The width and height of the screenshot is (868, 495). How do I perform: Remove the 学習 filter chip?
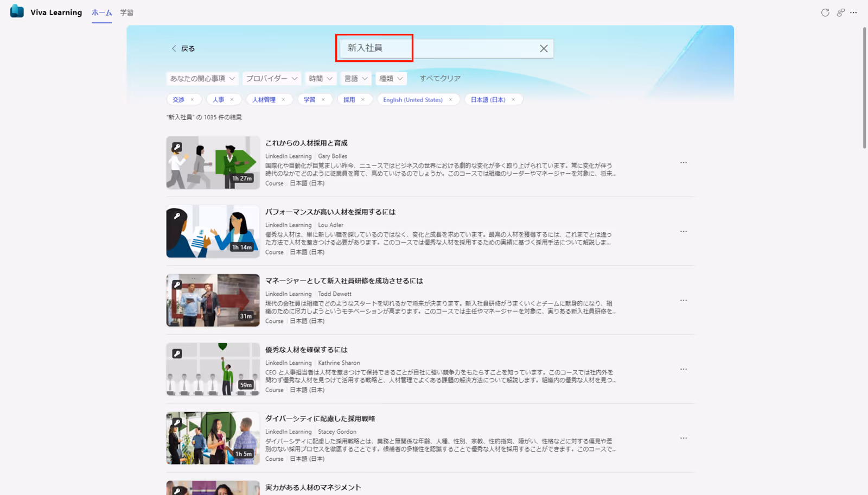323,100
